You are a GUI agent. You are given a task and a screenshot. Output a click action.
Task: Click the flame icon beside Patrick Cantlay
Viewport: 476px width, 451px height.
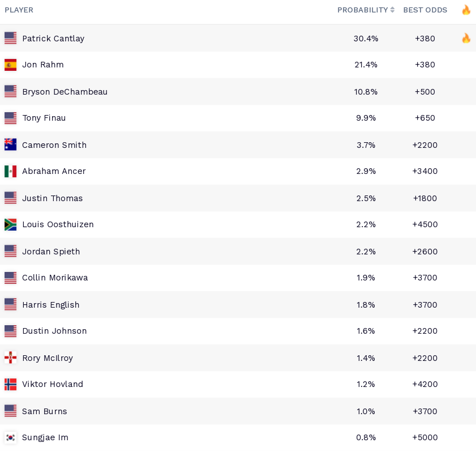pyautogui.click(x=466, y=39)
